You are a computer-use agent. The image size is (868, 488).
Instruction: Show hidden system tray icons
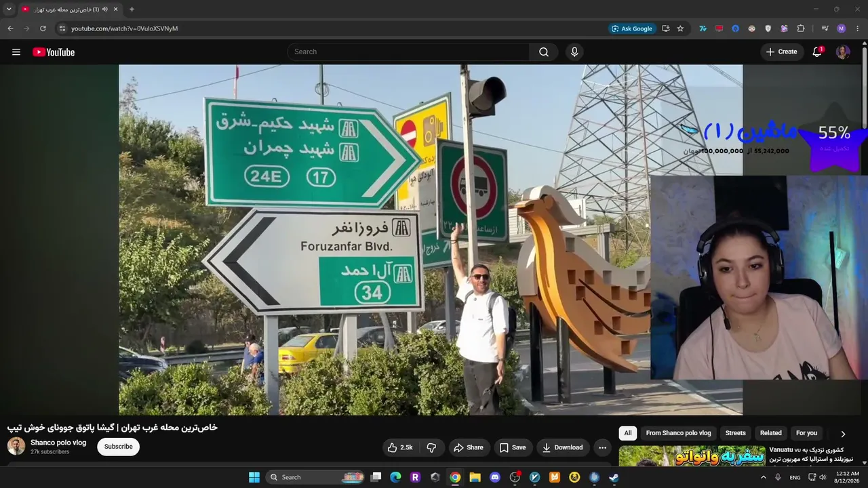[x=764, y=477]
